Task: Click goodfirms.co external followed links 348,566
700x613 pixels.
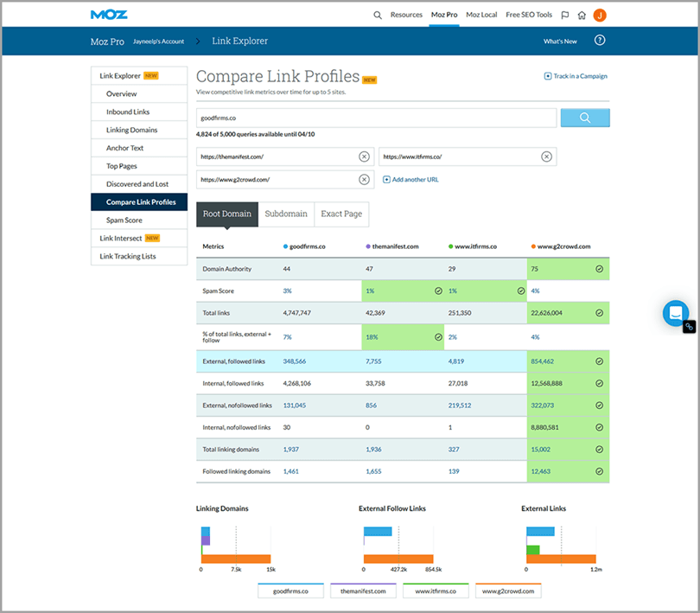Action: pyautogui.click(x=294, y=361)
